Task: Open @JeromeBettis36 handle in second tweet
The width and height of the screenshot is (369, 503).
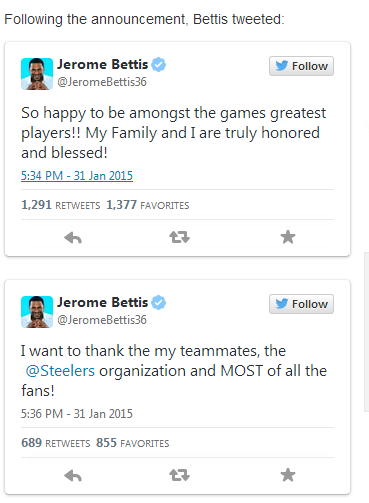Action: [102, 320]
